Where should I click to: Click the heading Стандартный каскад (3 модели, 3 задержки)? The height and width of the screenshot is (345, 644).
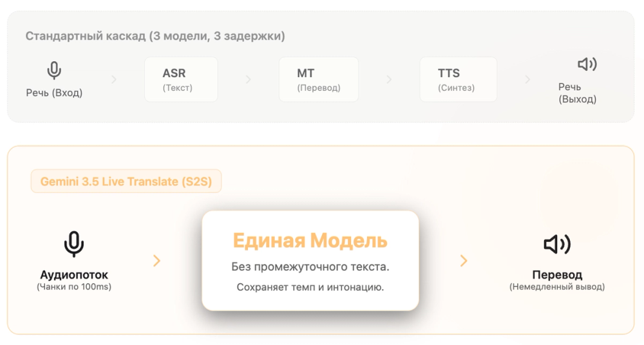(x=155, y=36)
